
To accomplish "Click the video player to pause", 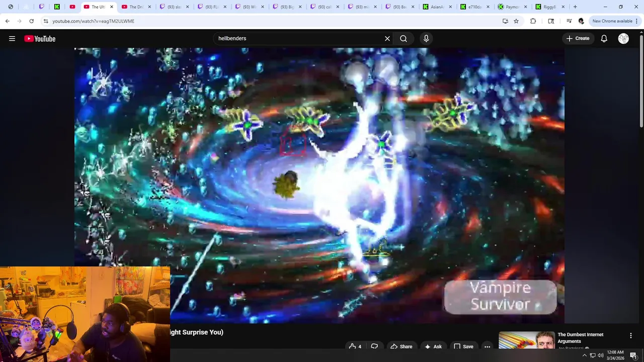I will 319,186.
